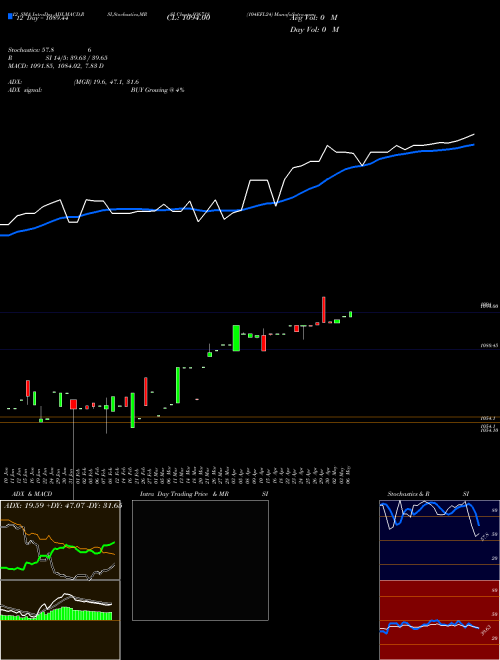Select the 'Day Vol: 0 M' readout
The image size is (500, 660).
click(x=314, y=29)
